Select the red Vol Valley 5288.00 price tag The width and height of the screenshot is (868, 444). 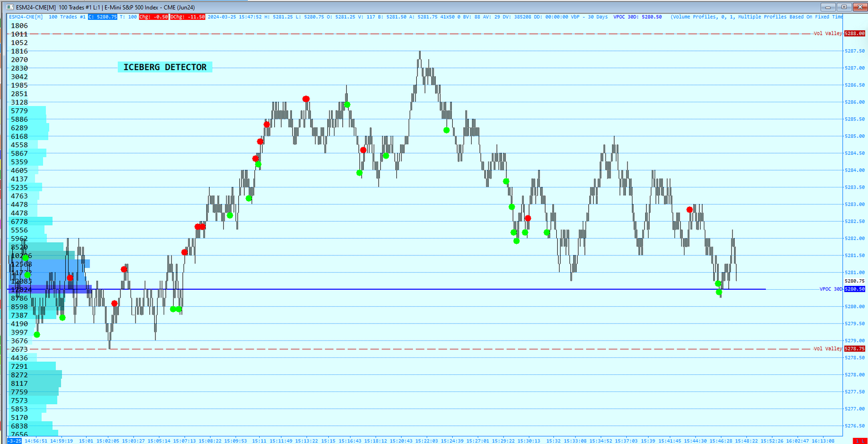tap(854, 34)
